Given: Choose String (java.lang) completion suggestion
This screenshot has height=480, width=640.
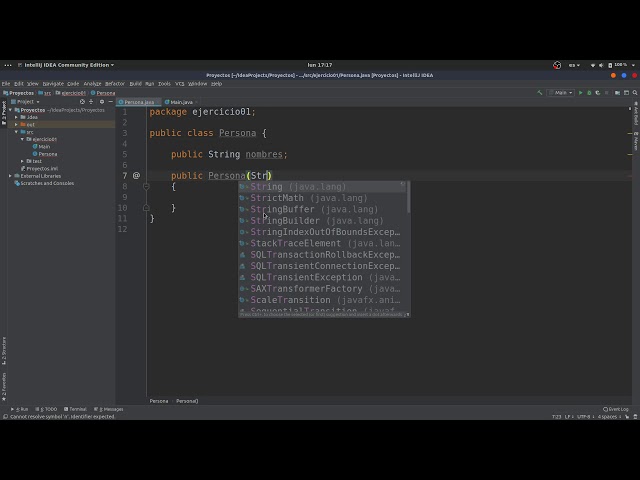Looking at the screenshot, I should pyautogui.click(x=322, y=187).
